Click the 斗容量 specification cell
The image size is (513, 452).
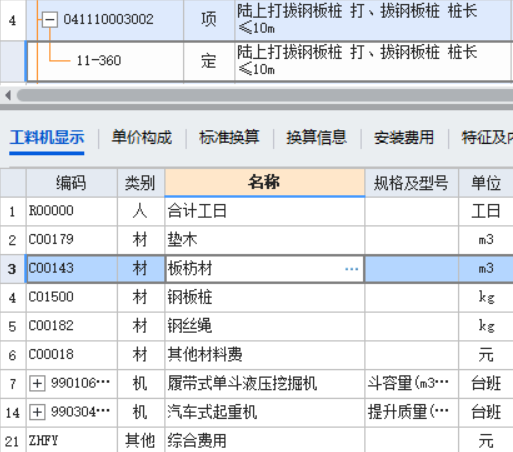pyautogui.click(x=412, y=383)
